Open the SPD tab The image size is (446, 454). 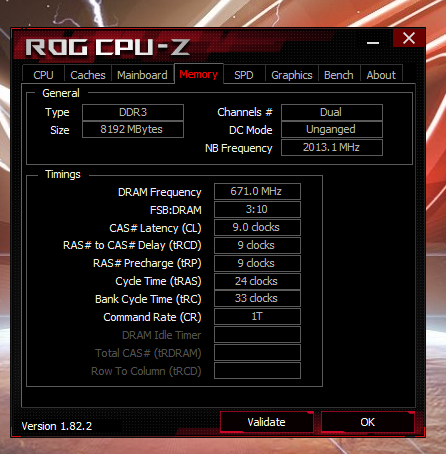click(x=244, y=75)
